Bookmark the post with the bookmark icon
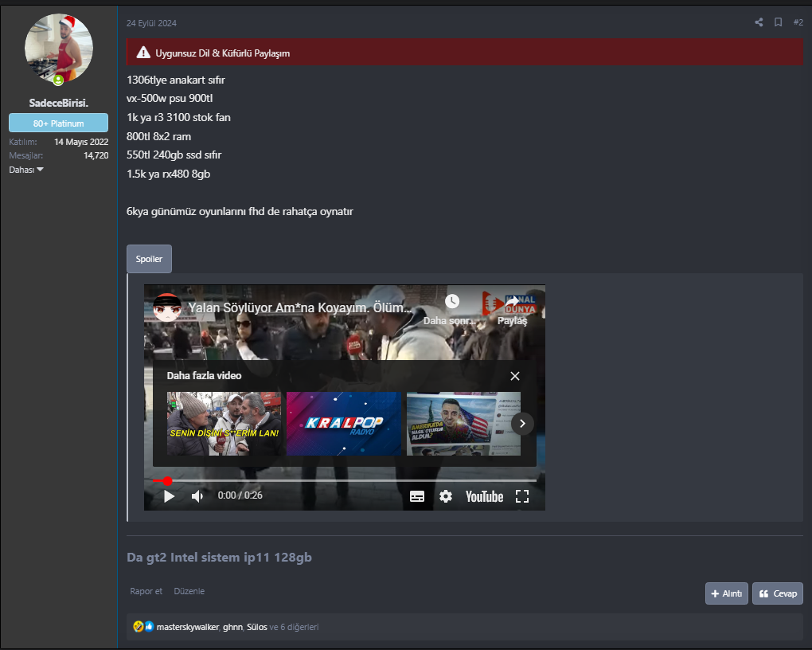This screenshot has width=812, height=650. 778,22
